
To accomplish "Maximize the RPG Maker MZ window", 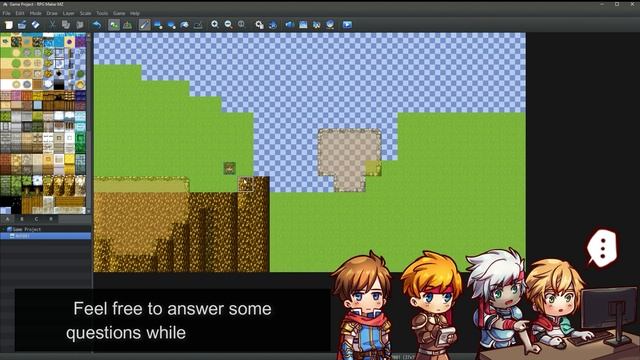I will coord(617,4).
